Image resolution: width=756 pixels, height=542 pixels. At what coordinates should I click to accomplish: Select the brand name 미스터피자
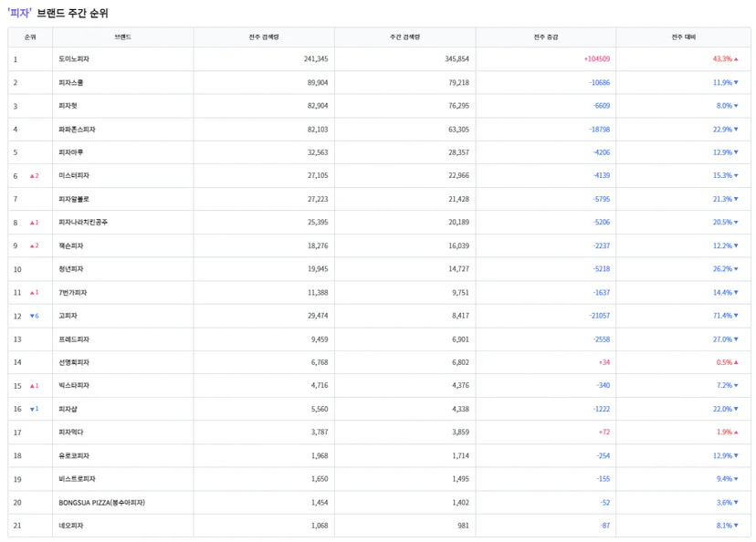(74, 175)
